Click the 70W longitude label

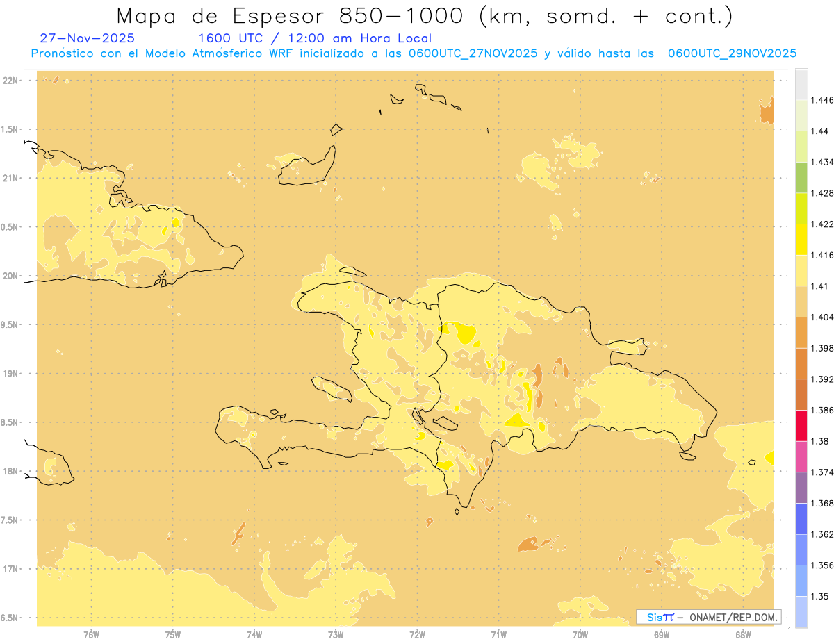[x=580, y=634]
